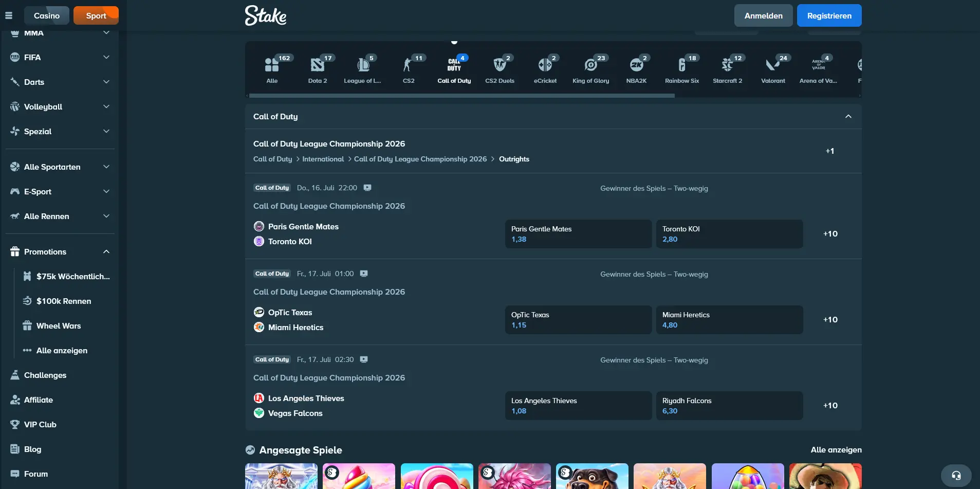The width and height of the screenshot is (980, 489).
Task: Open the colorful egg game thumbnail
Action: pos(748,476)
